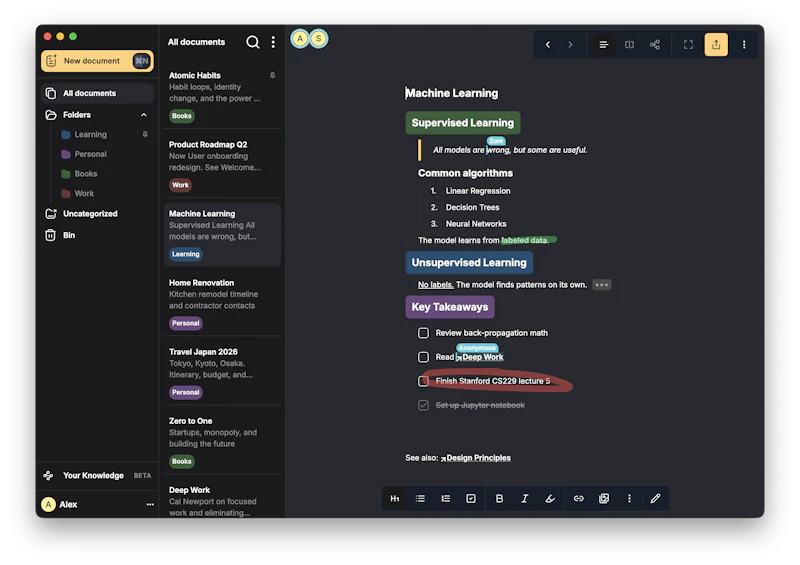Select the pencil drawing tool

coord(656,499)
